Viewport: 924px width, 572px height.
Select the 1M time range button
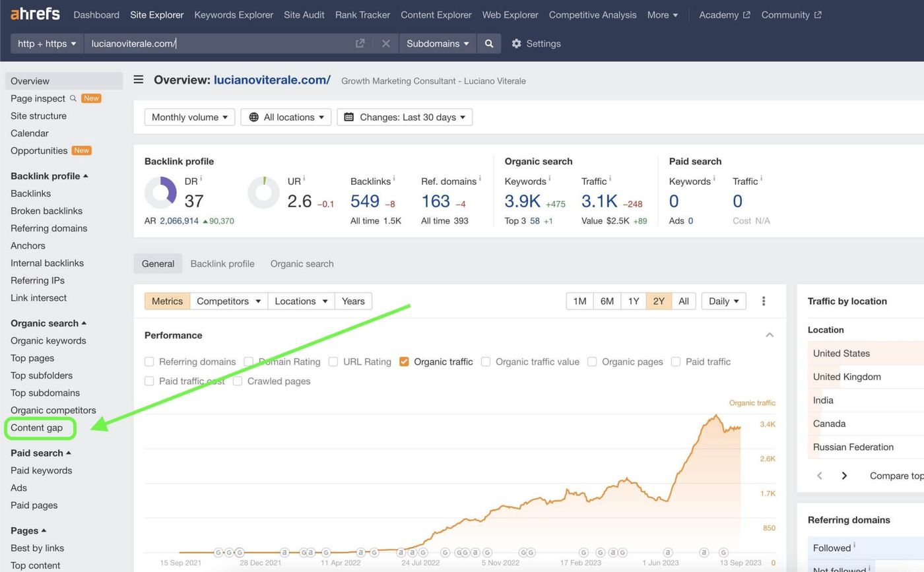pos(579,301)
